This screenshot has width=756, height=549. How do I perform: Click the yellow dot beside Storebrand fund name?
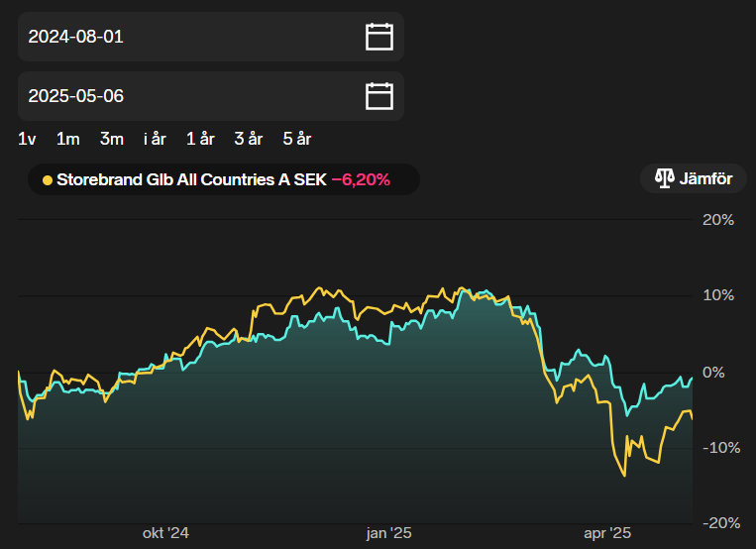(x=47, y=180)
